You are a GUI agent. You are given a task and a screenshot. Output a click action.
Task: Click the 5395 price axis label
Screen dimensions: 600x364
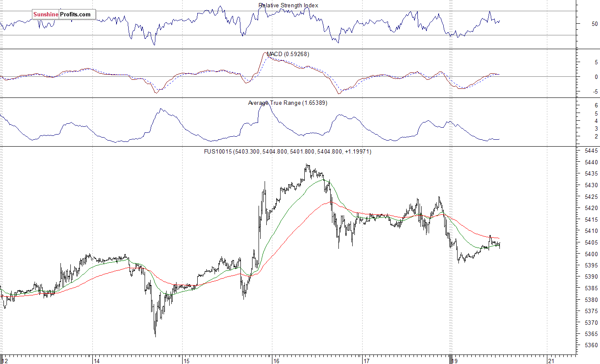tap(592, 266)
